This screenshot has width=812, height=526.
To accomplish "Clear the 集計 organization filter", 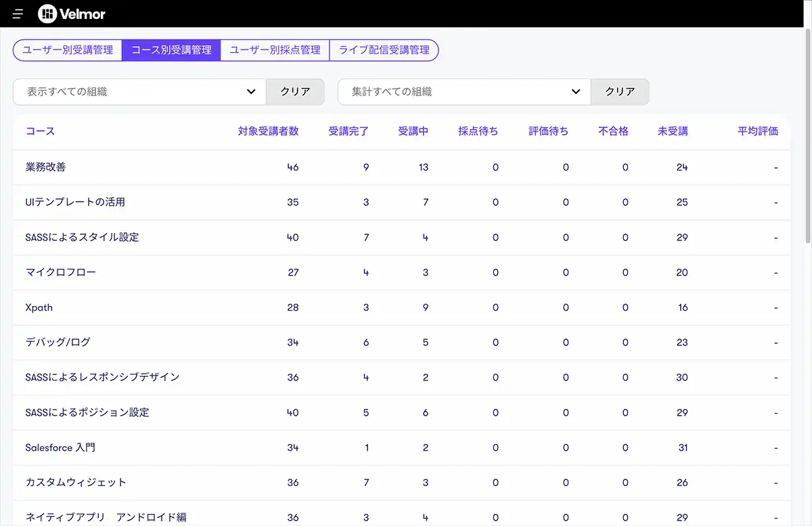I will coord(620,92).
